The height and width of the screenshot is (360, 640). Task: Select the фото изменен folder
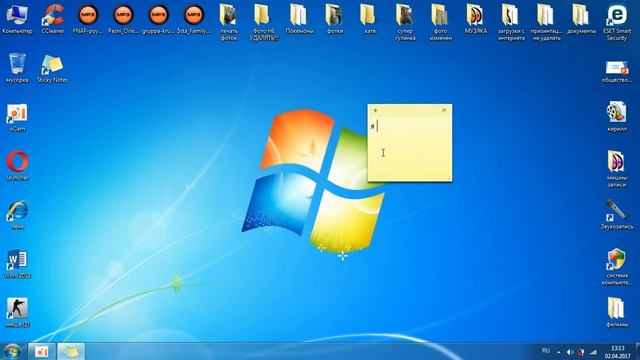coord(440,22)
